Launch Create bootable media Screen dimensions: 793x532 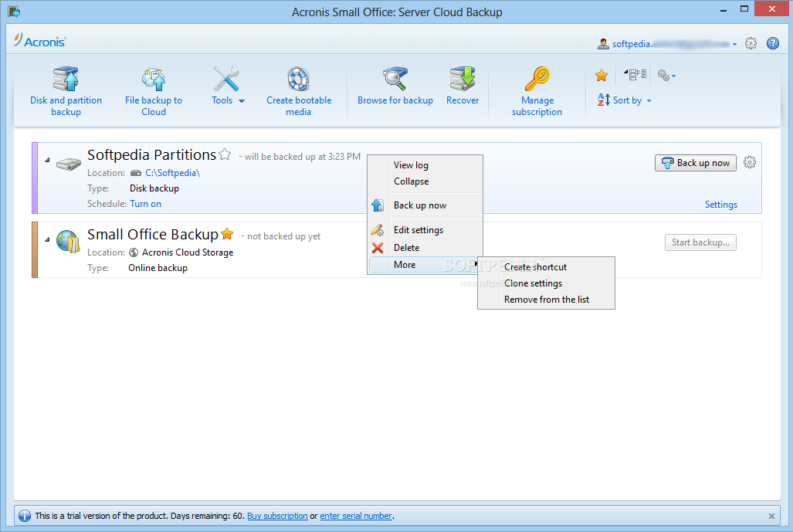tap(299, 92)
